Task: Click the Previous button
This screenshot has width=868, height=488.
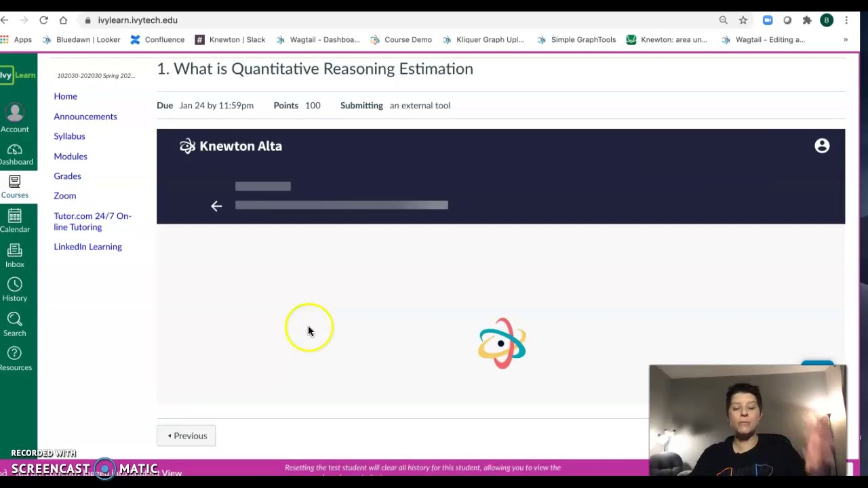Action: click(186, 436)
